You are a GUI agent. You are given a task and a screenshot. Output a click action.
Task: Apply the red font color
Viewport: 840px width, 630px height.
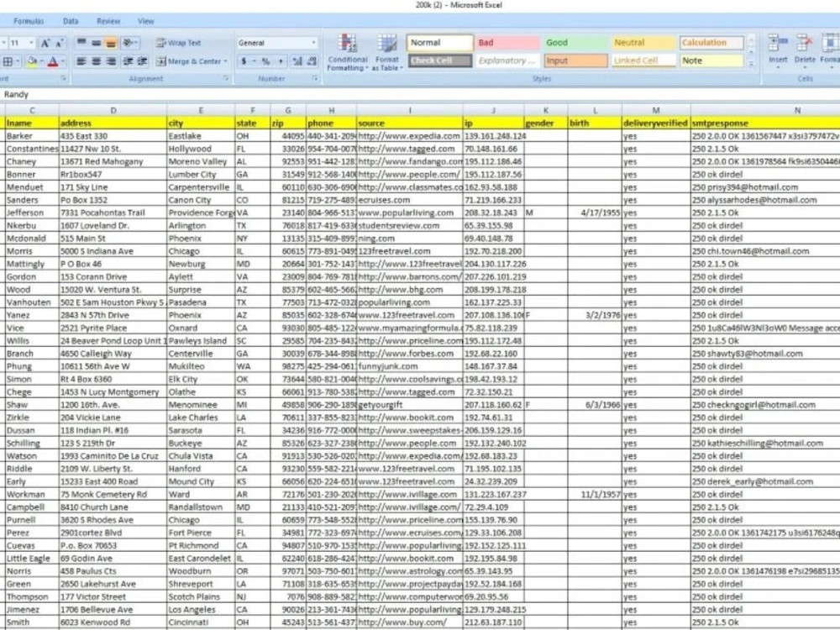tap(52, 61)
